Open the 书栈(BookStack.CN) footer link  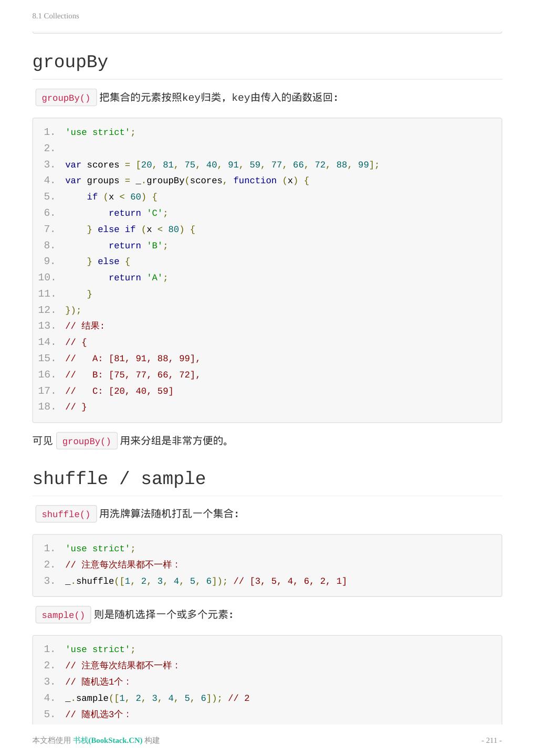(108, 740)
